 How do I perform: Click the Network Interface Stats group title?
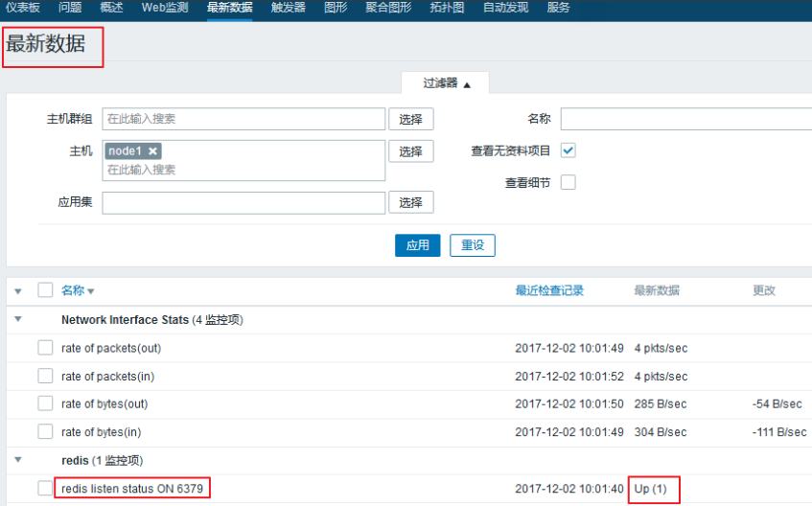[152, 319]
